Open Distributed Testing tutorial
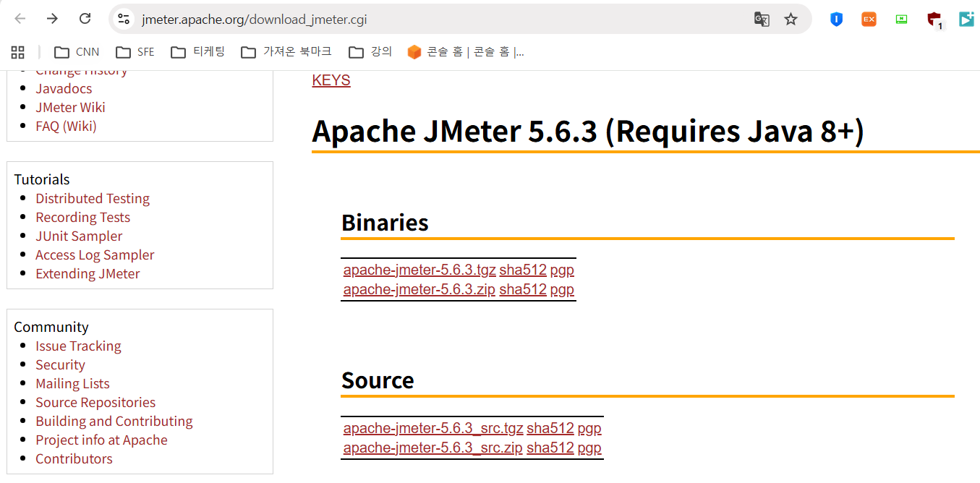 pos(93,198)
